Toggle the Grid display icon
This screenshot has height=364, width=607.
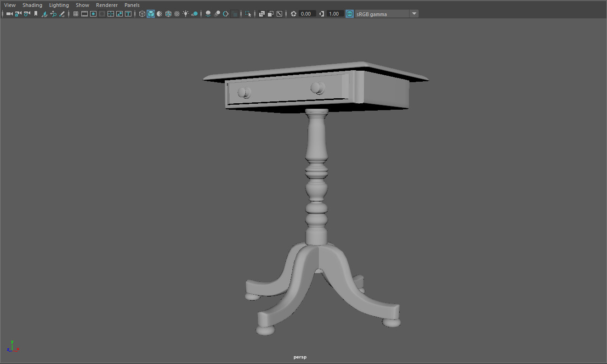[75, 13]
